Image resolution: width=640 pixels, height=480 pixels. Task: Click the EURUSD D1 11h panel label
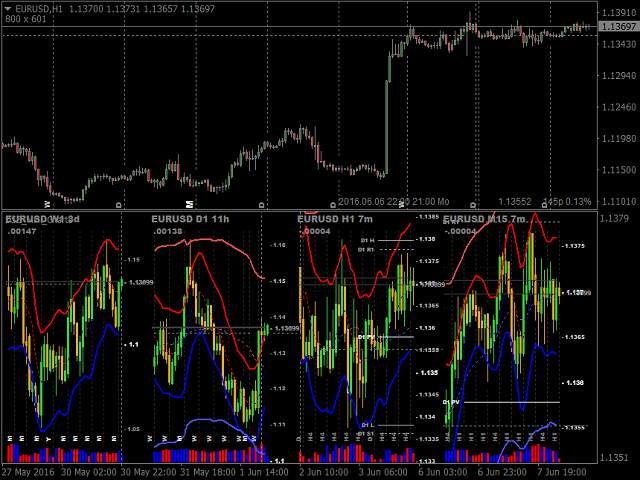190,219
